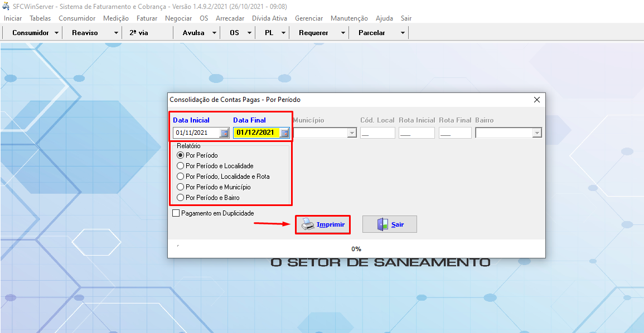Expand the Bairro dropdown list
The width and height of the screenshot is (644, 333).
536,133
